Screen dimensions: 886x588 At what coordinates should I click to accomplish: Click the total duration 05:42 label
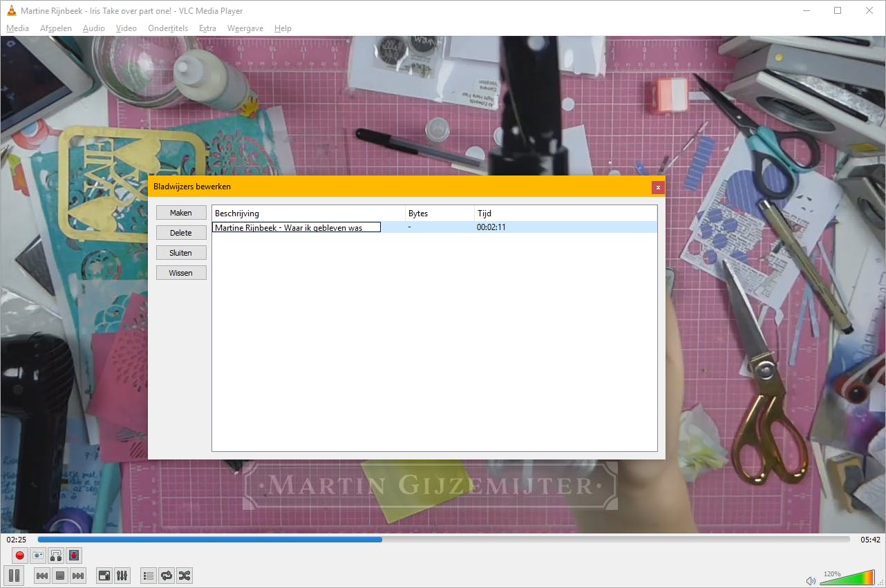870,540
